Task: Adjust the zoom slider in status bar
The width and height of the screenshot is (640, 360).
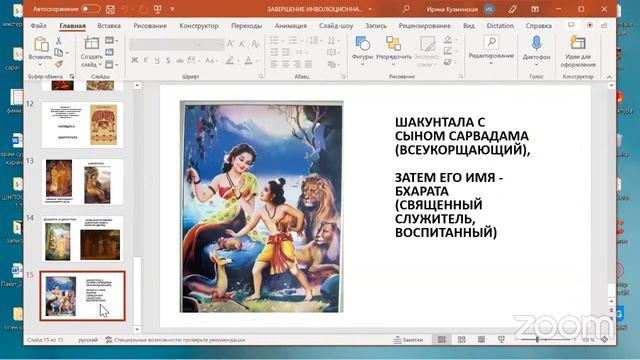Action: (545, 340)
